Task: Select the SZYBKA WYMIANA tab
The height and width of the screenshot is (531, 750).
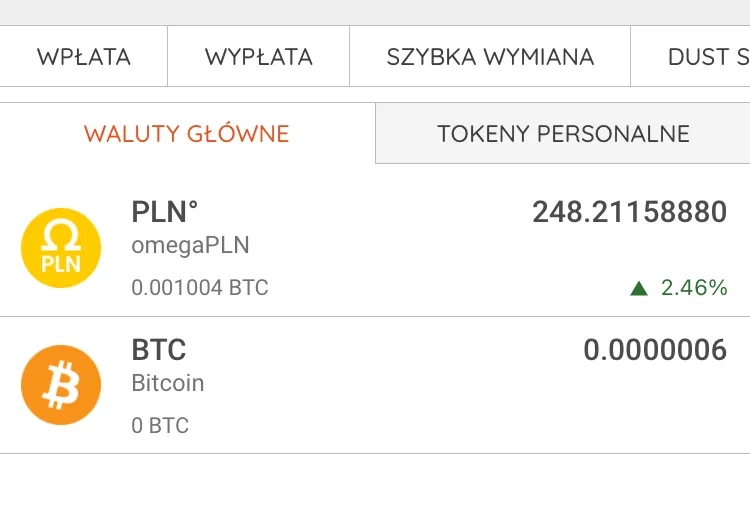Action: (490, 56)
